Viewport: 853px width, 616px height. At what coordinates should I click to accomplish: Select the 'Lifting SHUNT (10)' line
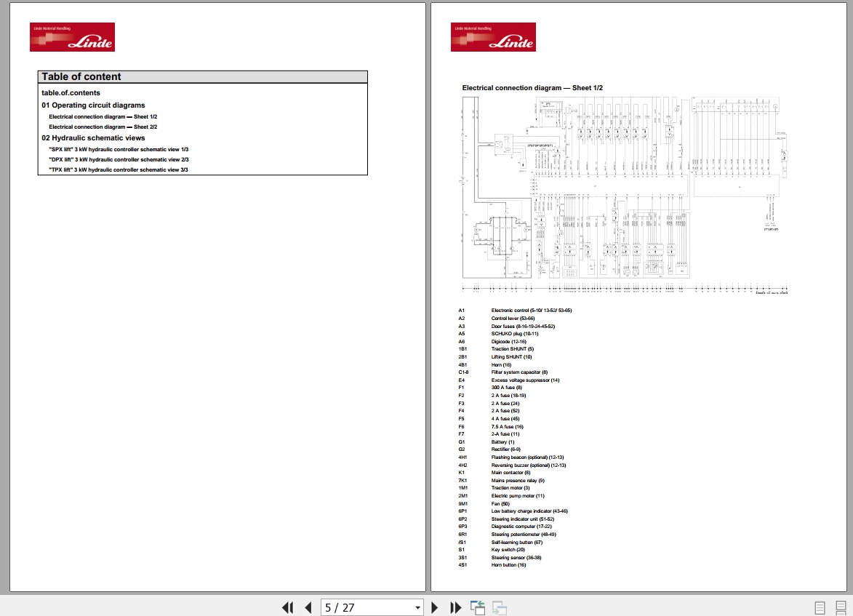(x=511, y=357)
